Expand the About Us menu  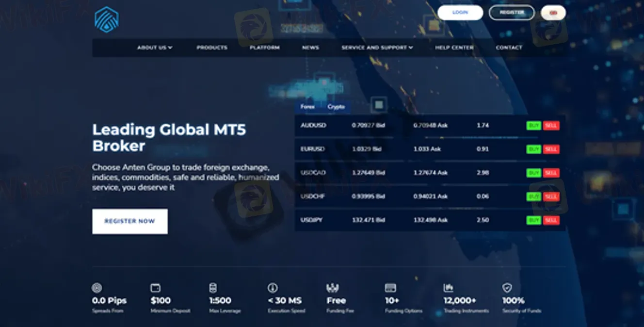(155, 48)
